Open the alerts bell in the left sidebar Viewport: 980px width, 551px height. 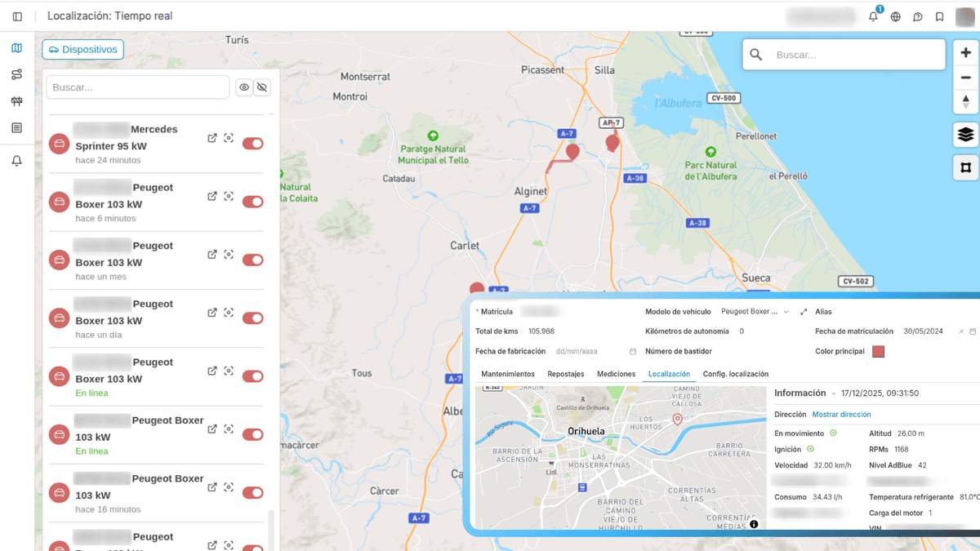coord(16,161)
